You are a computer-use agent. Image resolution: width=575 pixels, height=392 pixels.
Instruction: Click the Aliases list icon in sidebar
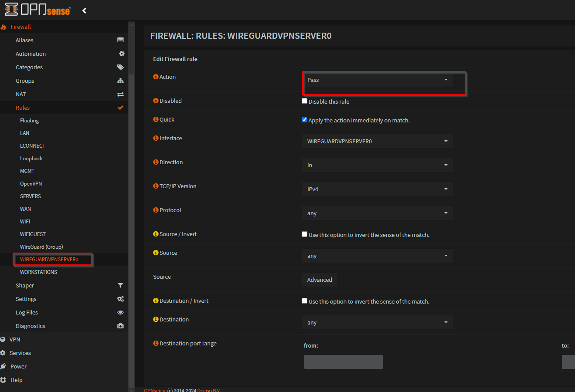pyautogui.click(x=120, y=40)
